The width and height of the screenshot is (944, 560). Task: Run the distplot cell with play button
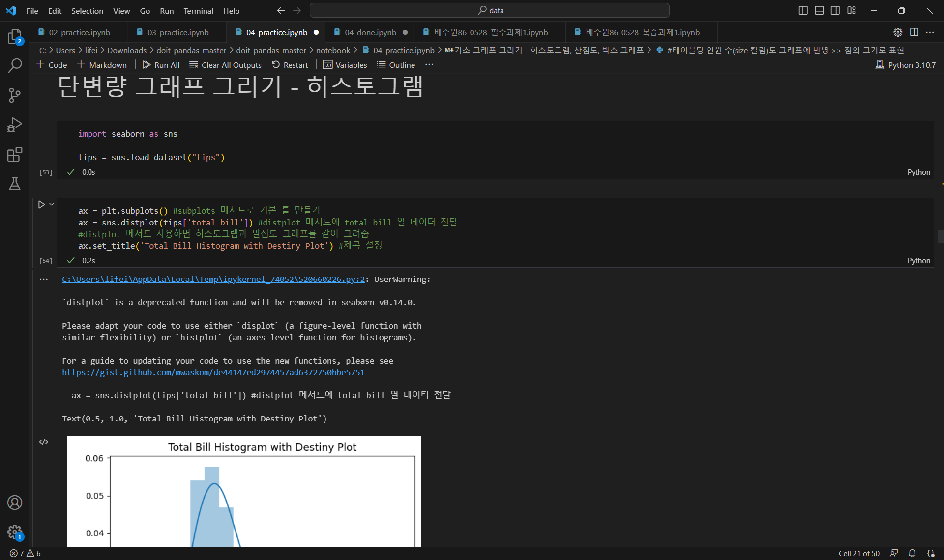click(x=41, y=204)
